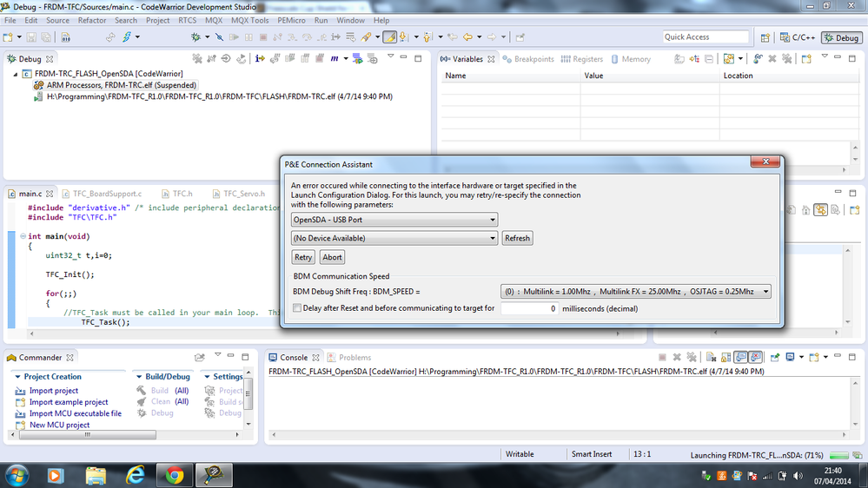This screenshot has height=488, width=868.
Task: Fold the main(void) function in editor
Action: 23,236
